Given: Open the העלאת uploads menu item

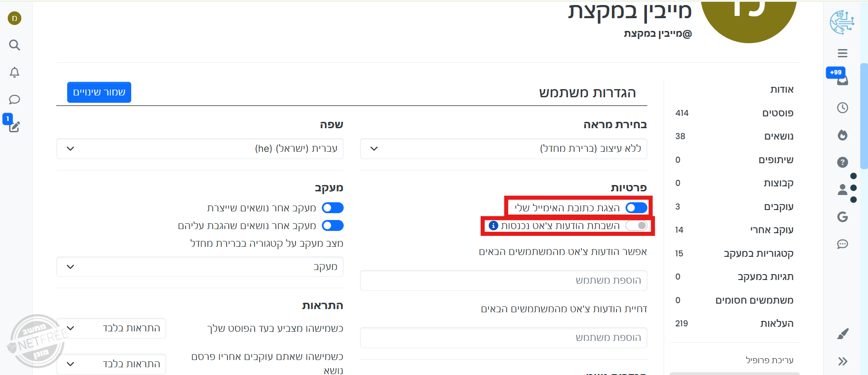Looking at the screenshot, I should [x=777, y=324].
